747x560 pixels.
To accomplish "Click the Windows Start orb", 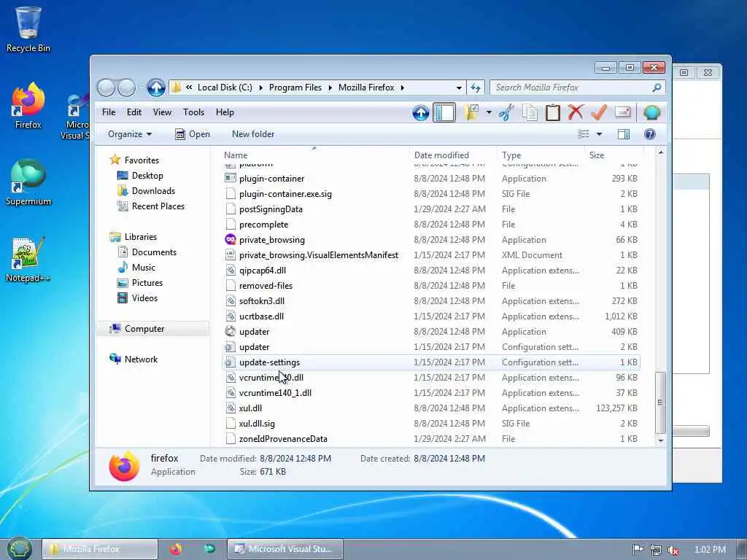I will pos(19,549).
